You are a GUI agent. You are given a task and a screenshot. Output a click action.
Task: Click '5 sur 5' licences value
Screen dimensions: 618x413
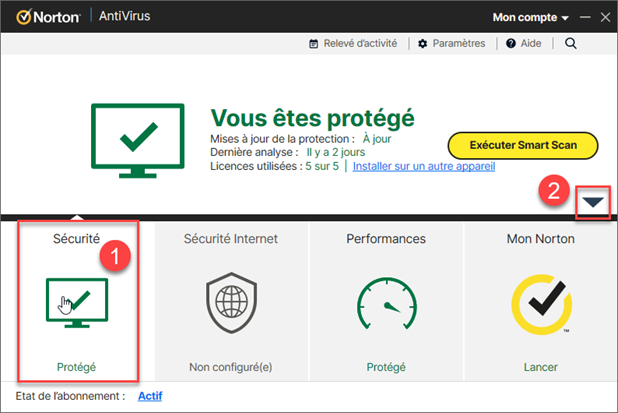(322, 166)
